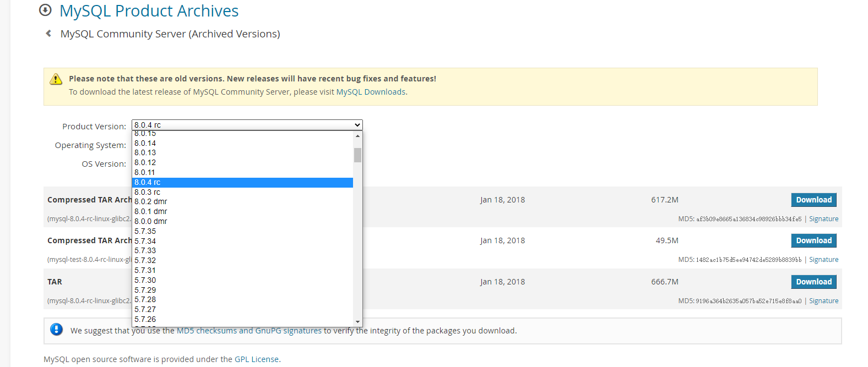Screen dimensions: 868x367
Task: Download the 666.7M TAR package
Action: [813, 282]
